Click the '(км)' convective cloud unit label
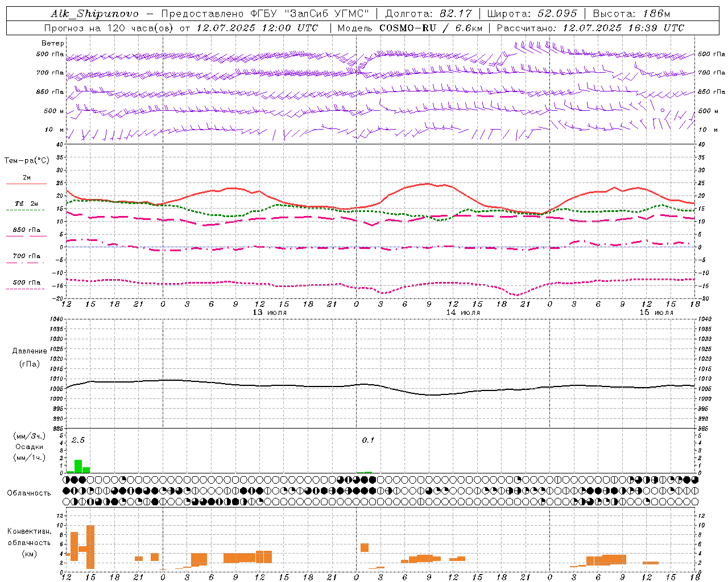The width and height of the screenshot is (728, 582). click(29, 554)
